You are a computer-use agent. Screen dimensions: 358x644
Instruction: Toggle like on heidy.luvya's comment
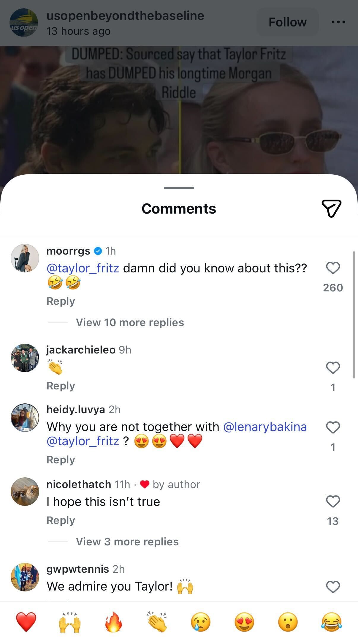pyautogui.click(x=333, y=428)
